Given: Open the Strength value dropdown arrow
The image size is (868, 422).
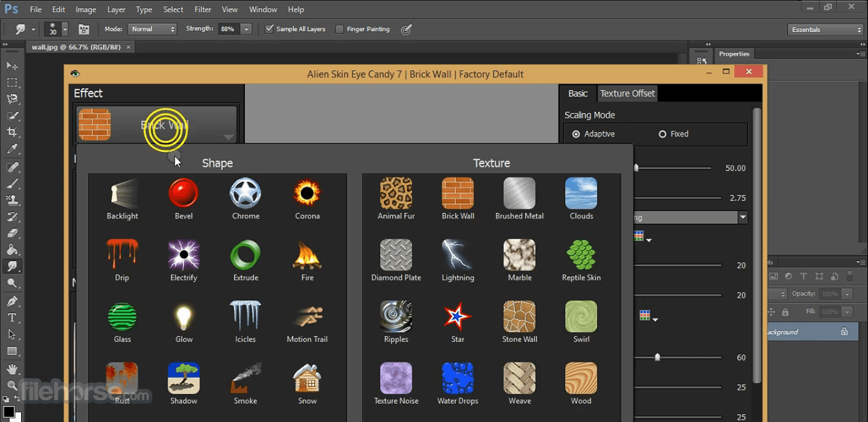Looking at the screenshot, I should click(x=246, y=29).
